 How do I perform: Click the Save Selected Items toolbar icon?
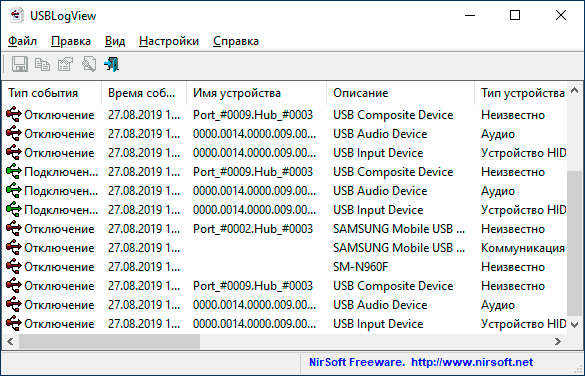(20, 64)
